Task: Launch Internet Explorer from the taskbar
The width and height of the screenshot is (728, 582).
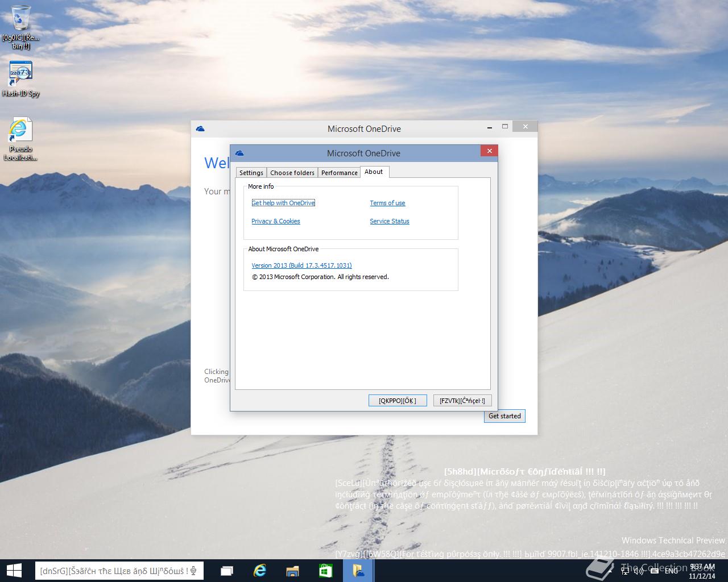Action: (x=260, y=571)
